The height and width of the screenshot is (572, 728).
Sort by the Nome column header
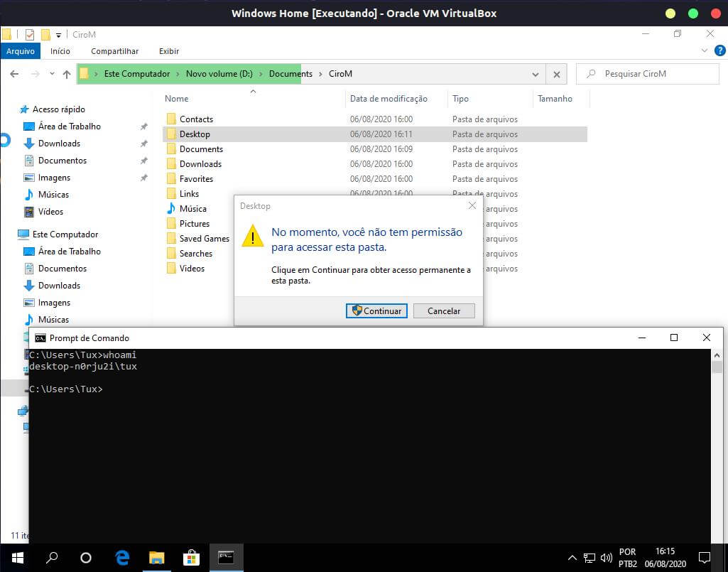(x=176, y=99)
